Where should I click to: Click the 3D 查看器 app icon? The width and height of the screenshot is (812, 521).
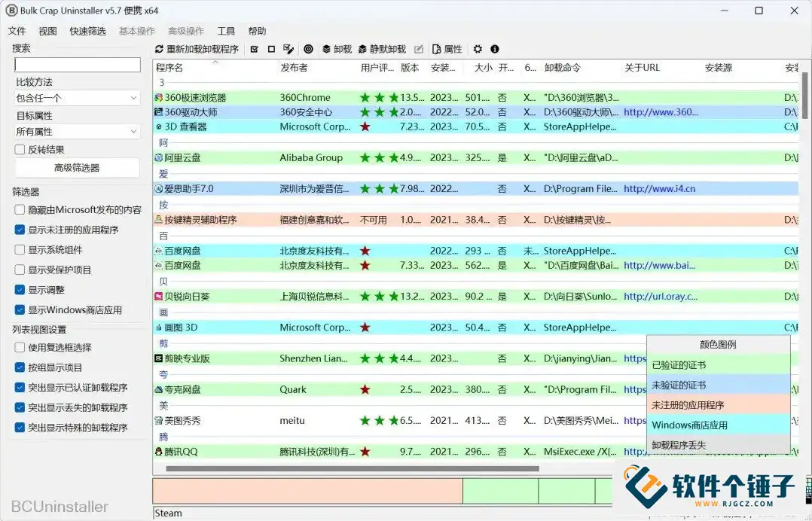(x=159, y=126)
